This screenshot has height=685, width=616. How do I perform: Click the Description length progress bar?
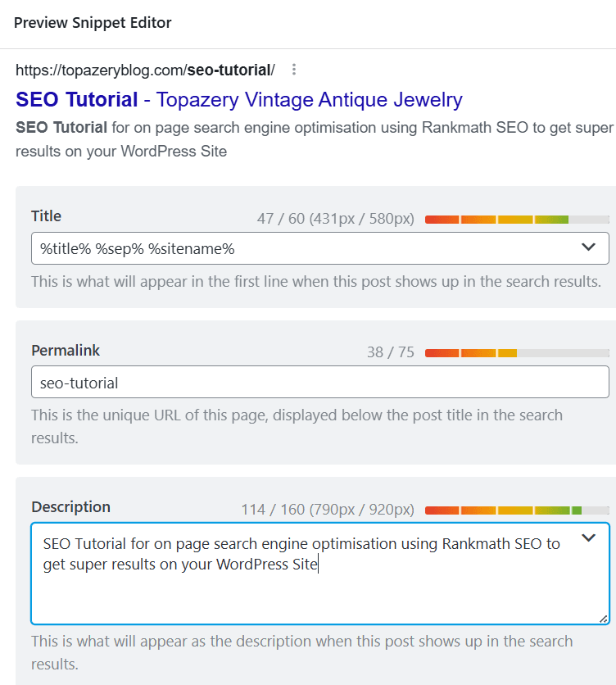point(517,510)
